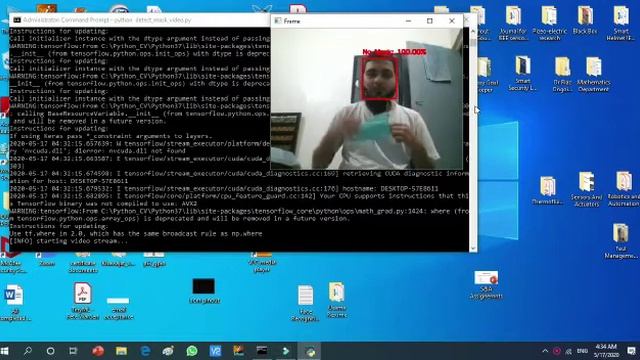This screenshot has width=640, height=360.
Task: Open the Word document desktop icon
Action: [x=14, y=303]
